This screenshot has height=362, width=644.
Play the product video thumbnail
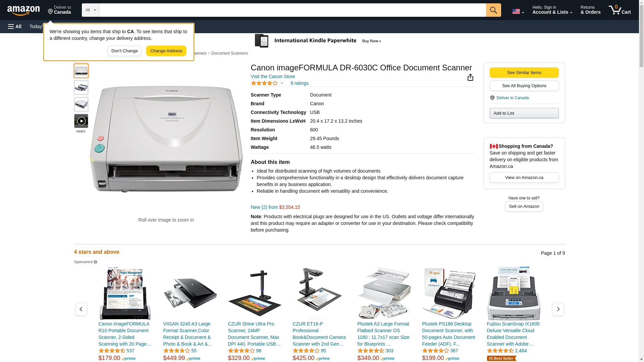[81, 121]
